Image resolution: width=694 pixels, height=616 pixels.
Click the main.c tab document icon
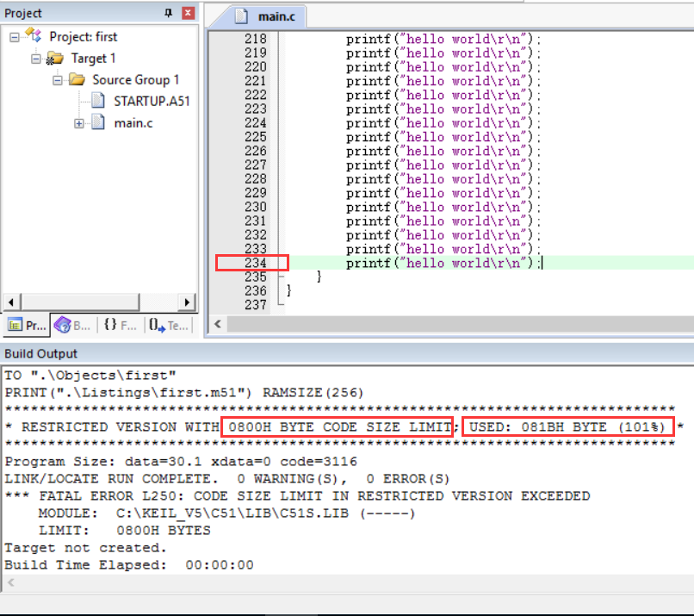click(241, 16)
